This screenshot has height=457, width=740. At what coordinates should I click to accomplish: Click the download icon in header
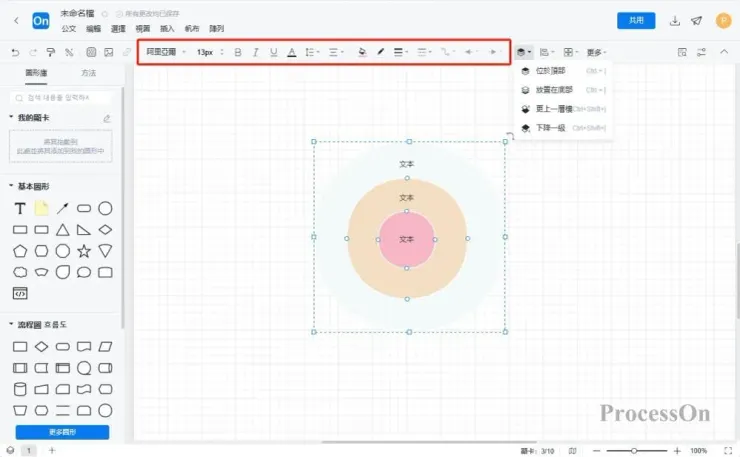click(x=675, y=21)
